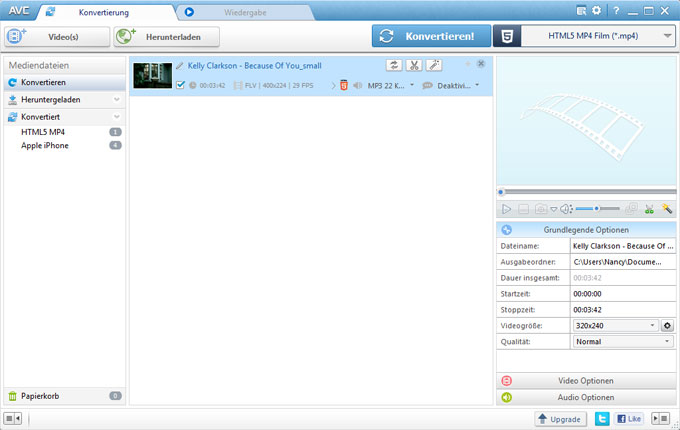Toggle the left panel with the bottom-left icon

click(13, 418)
